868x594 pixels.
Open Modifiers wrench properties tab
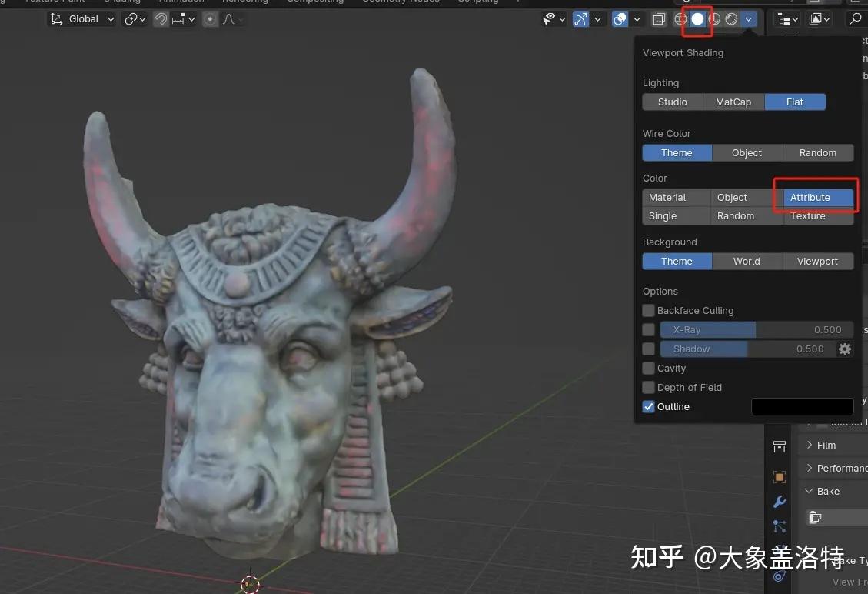point(780,502)
